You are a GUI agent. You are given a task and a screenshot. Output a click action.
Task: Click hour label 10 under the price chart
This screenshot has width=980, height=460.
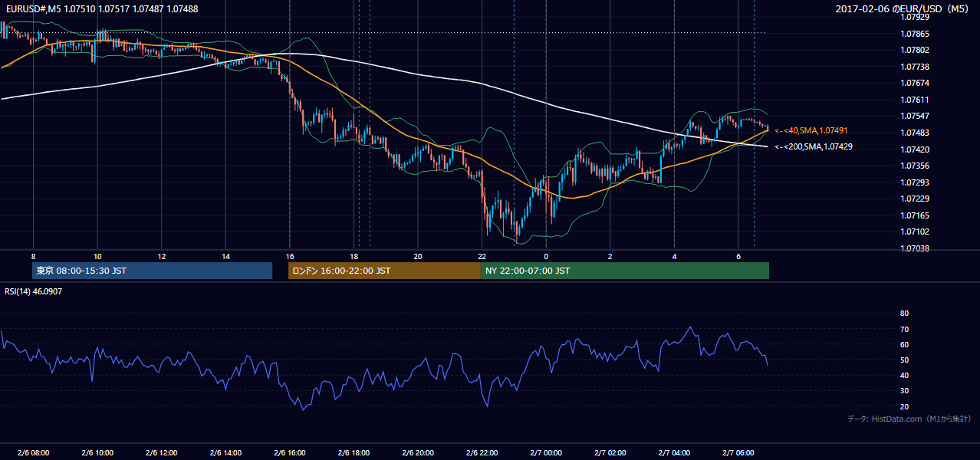(x=97, y=256)
